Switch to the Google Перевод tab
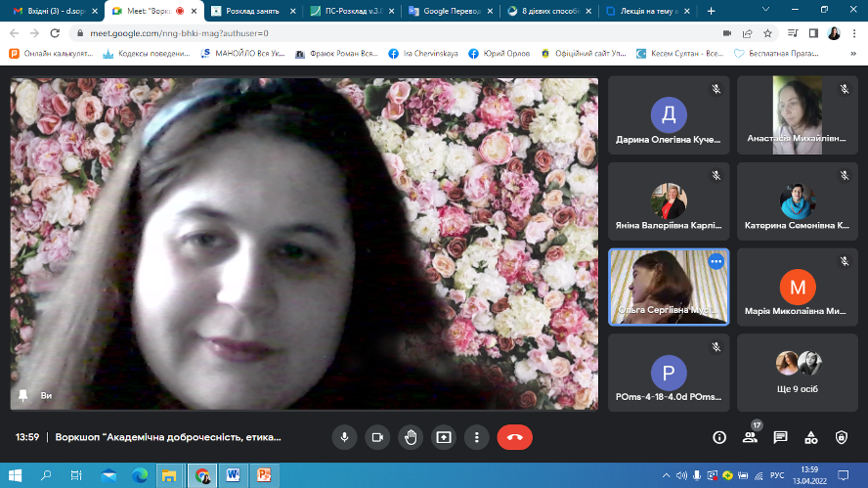The width and height of the screenshot is (868, 488). [450, 11]
